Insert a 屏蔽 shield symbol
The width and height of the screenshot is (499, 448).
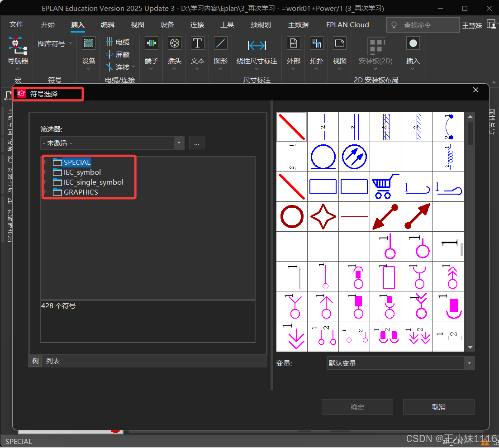coord(118,54)
